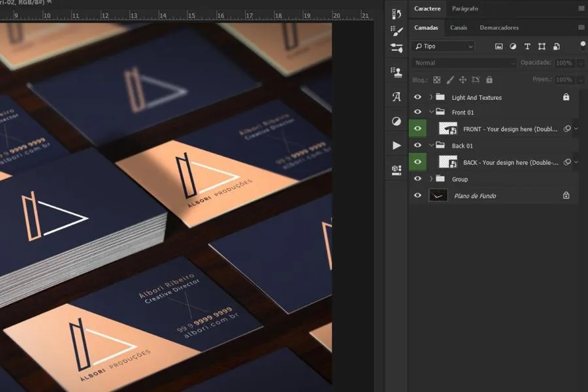Switch to the Parágrafo tab

point(465,8)
